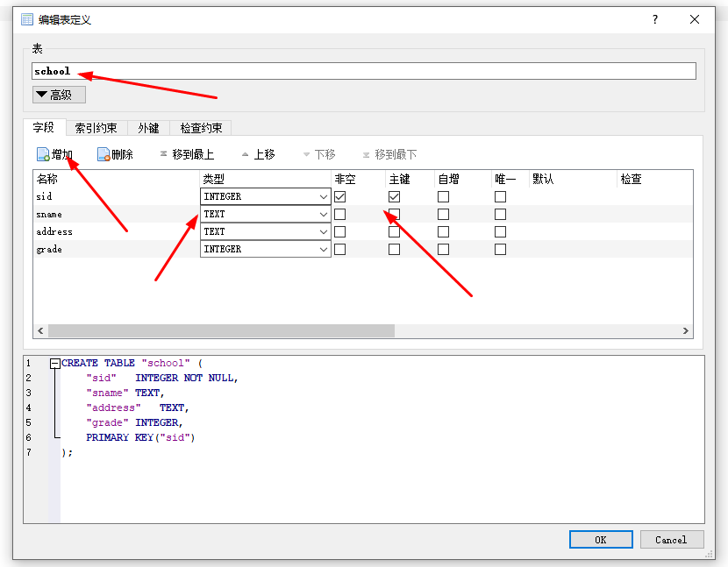Click the table name input field
728x567 pixels.
pos(364,71)
